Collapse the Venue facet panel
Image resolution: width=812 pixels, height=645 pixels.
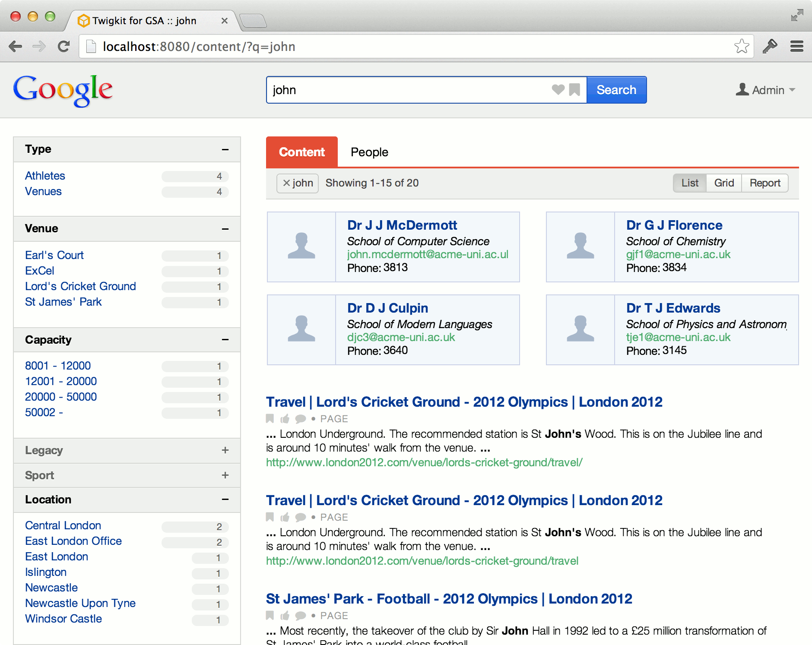tap(225, 229)
